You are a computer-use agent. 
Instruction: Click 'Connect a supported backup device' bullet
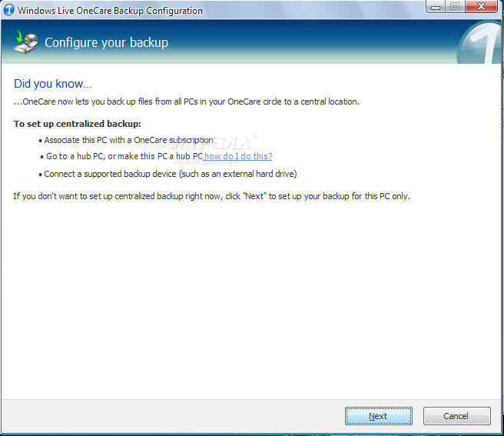[x=171, y=174]
